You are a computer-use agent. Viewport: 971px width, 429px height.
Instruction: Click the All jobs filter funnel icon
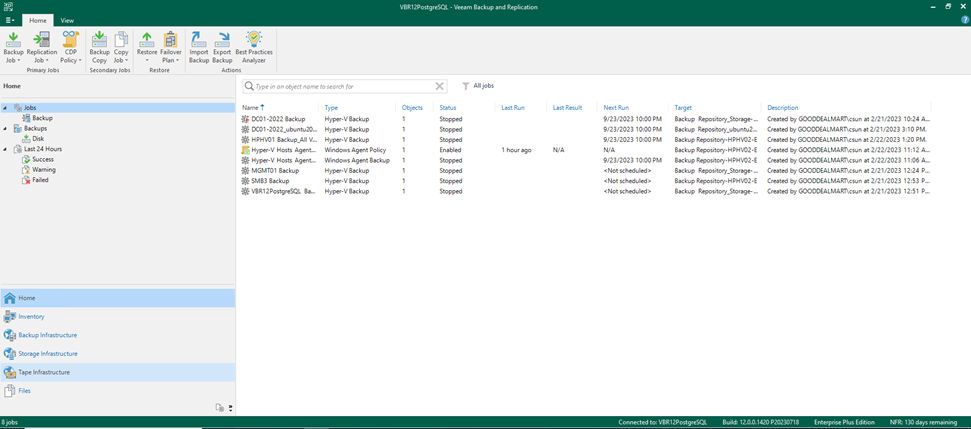466,86
